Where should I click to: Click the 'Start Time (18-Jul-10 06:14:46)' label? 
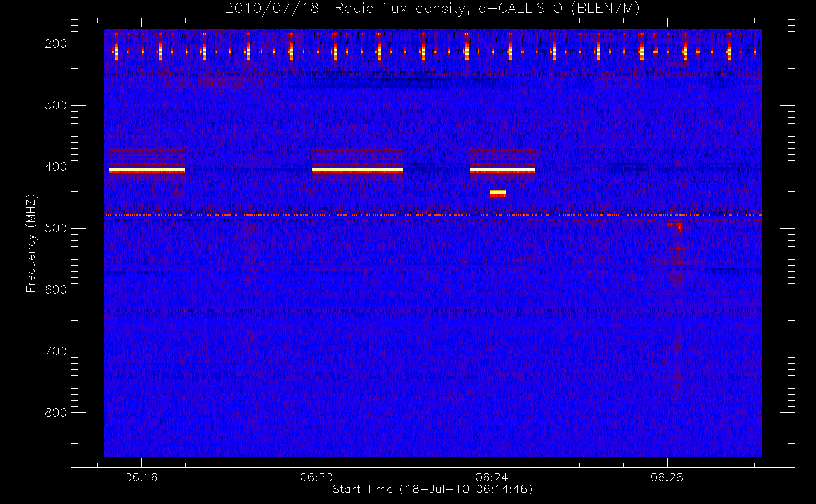pyautogui.click(x=433, y=489)
